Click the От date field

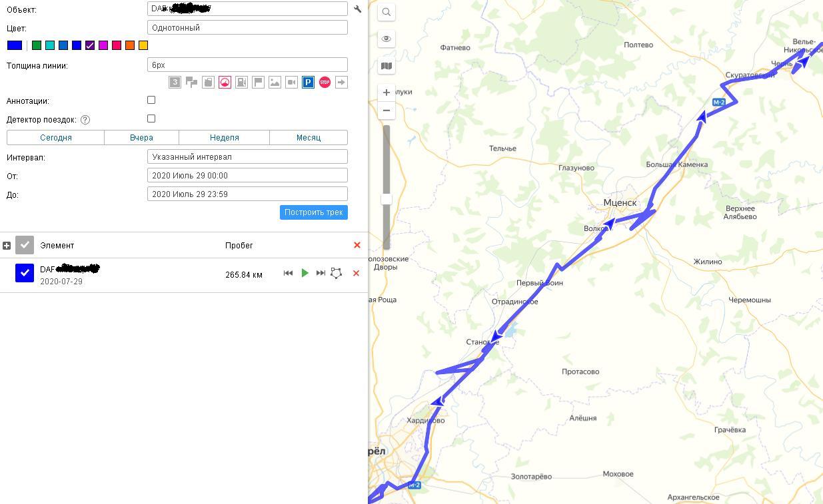(x=247, y=175)
